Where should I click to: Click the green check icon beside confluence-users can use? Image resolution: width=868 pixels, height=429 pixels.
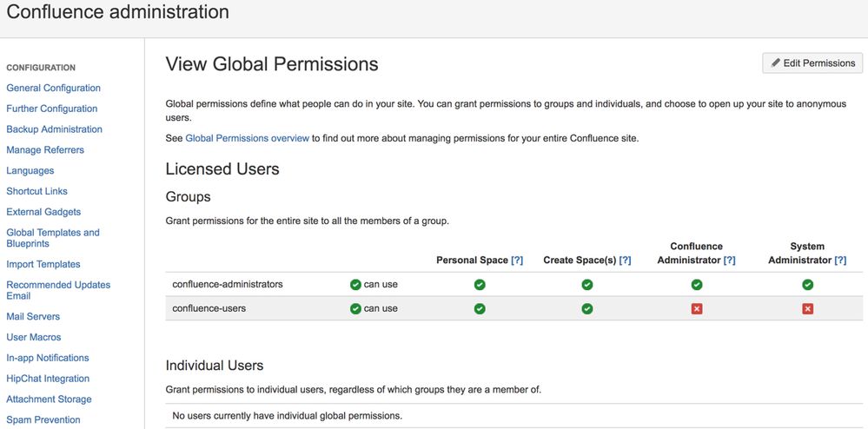(355, 308)
